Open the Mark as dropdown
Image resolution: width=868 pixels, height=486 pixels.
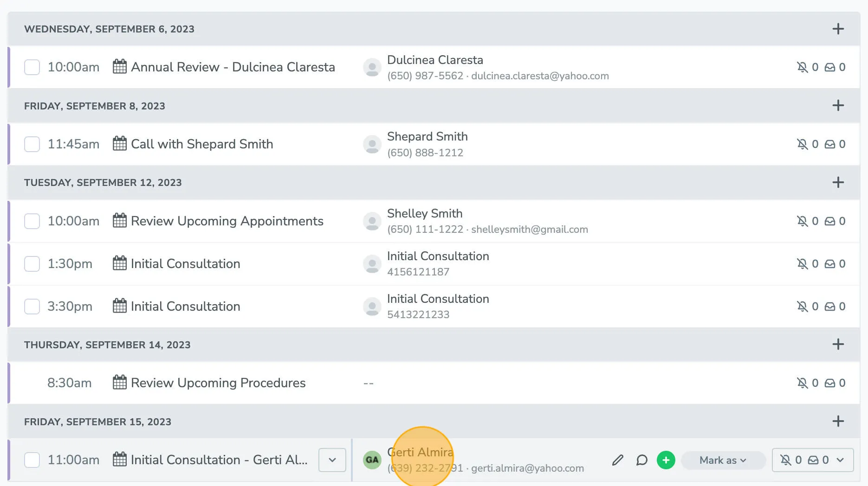(x=723, y=460)
